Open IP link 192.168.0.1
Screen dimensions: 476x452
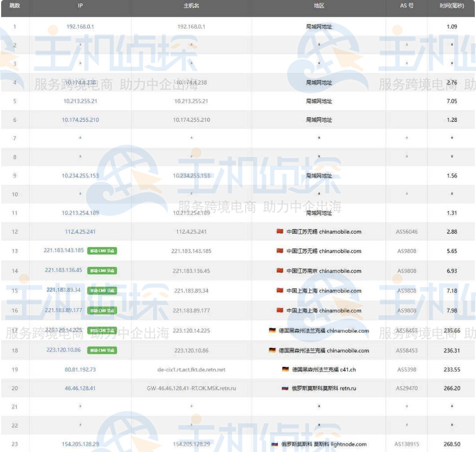pos(80,27)
